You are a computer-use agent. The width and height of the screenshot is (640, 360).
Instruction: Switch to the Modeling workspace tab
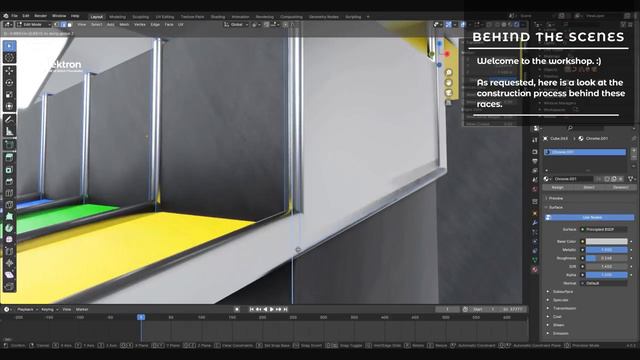pos(118,17)
